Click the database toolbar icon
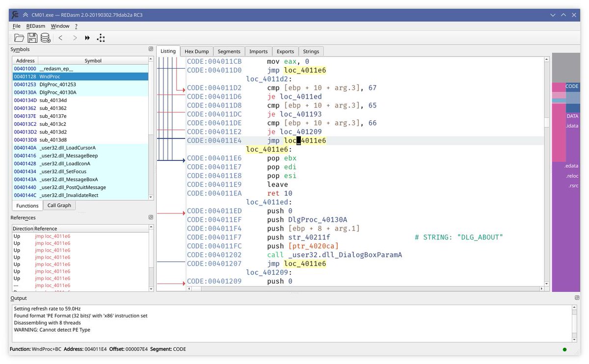The width and height of the screenshot is (589, 364). coord(46,38)
